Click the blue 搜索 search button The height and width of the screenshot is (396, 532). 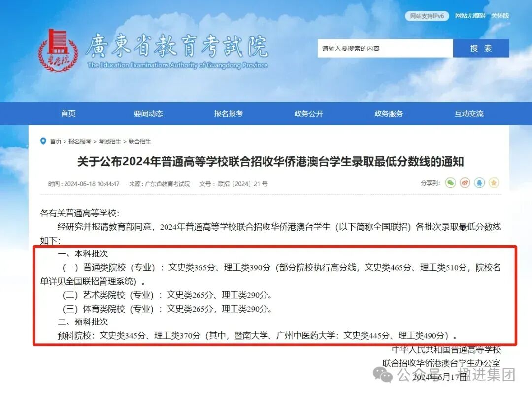[x=481, y=48]
